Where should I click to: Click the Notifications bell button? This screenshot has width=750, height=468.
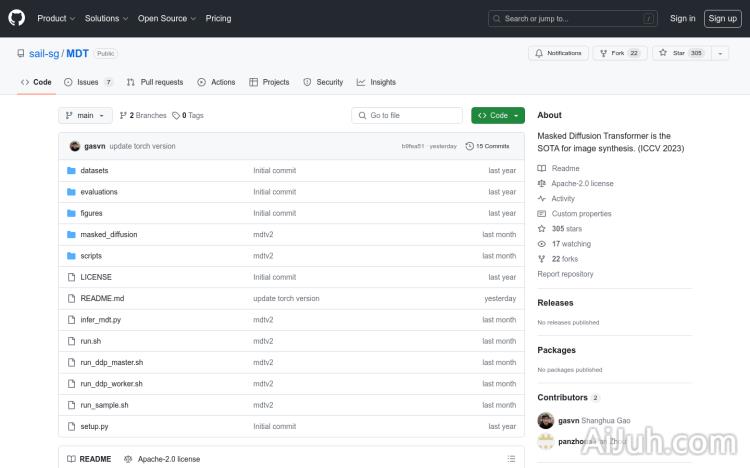tap(558, 53)
